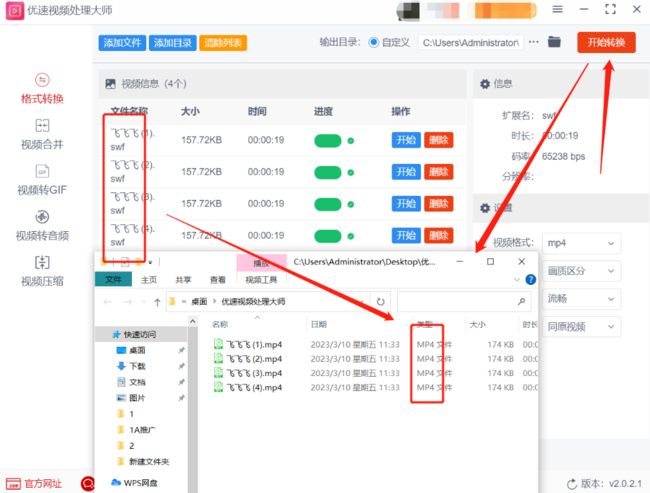Screen dimensions: 650x493
Task: Sort by the Explorer 大小 column header
Action: [478, 324]
